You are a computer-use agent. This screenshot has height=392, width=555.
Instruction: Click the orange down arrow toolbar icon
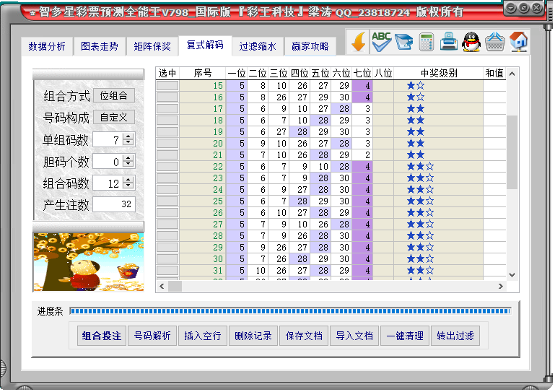coord(358,43)
